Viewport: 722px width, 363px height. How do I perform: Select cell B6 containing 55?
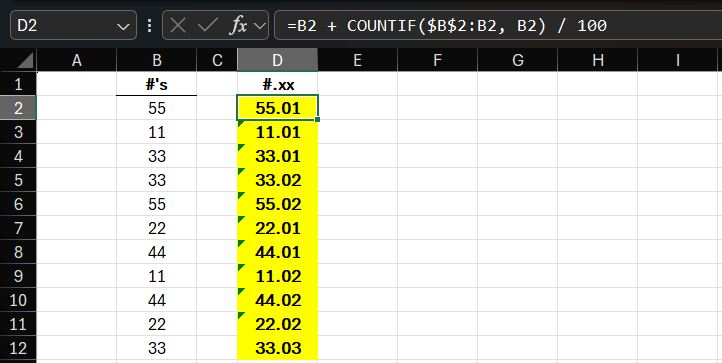click(157, 204)
